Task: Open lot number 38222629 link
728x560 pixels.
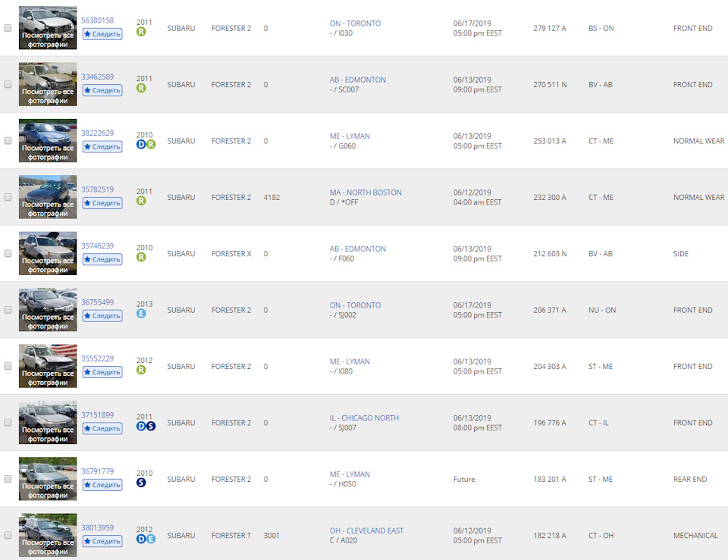Action: (98, 133)
